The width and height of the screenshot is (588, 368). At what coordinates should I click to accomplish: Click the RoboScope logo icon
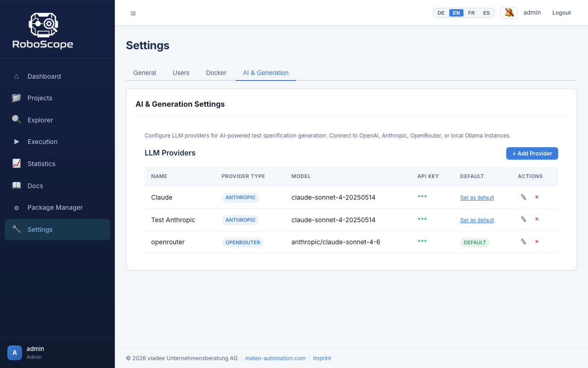[43, 25]
